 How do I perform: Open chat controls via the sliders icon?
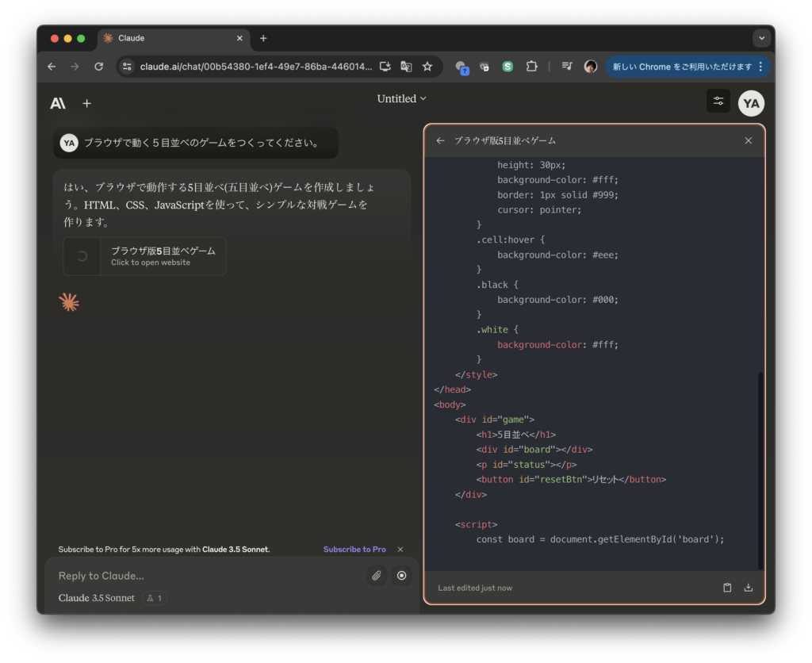pos(718,102)
